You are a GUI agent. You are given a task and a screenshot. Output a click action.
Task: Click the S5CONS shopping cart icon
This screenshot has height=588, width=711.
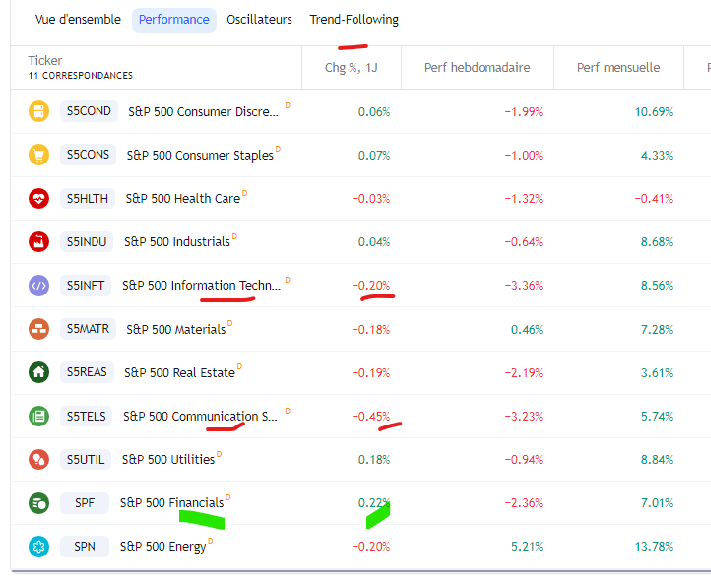(39, 155)
